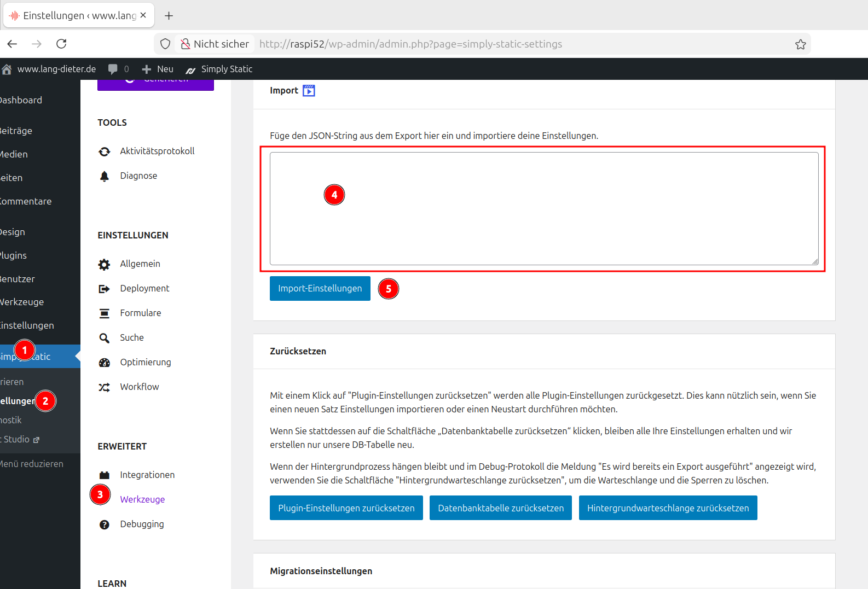868x589 pixels.
Task: Click the Suche magnifier icon
Action: click(104, 338)
